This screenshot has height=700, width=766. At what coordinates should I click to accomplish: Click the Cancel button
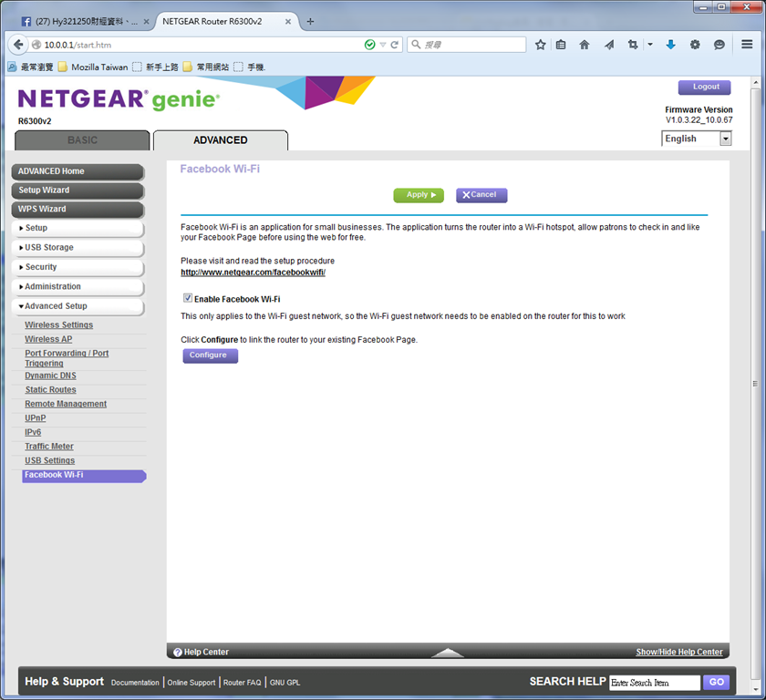481,195
